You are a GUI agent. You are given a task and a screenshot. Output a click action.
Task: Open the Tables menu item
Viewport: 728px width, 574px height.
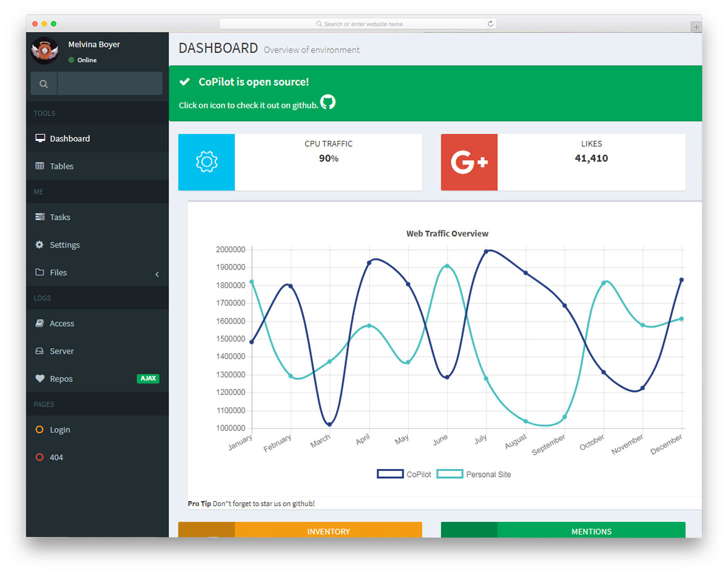97,166
